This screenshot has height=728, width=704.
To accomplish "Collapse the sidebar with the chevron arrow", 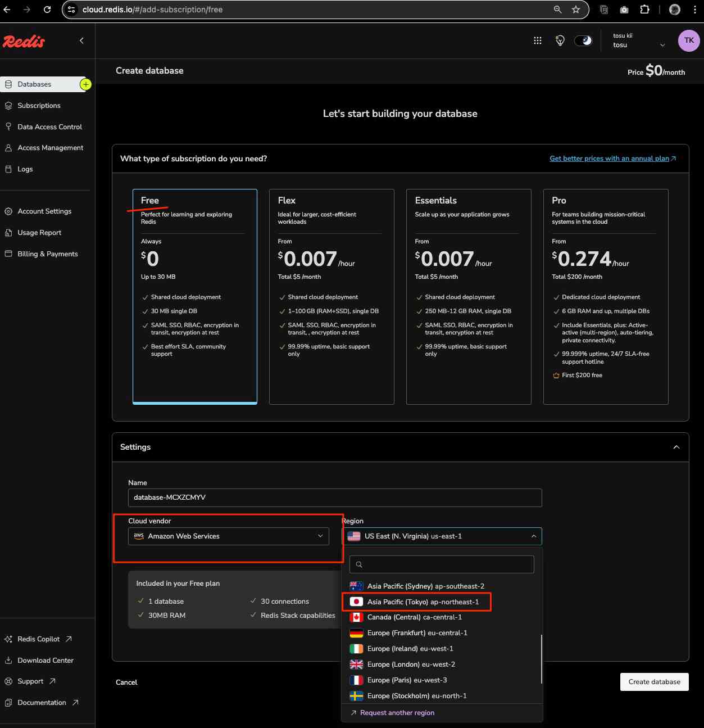I will pos(81,40).
